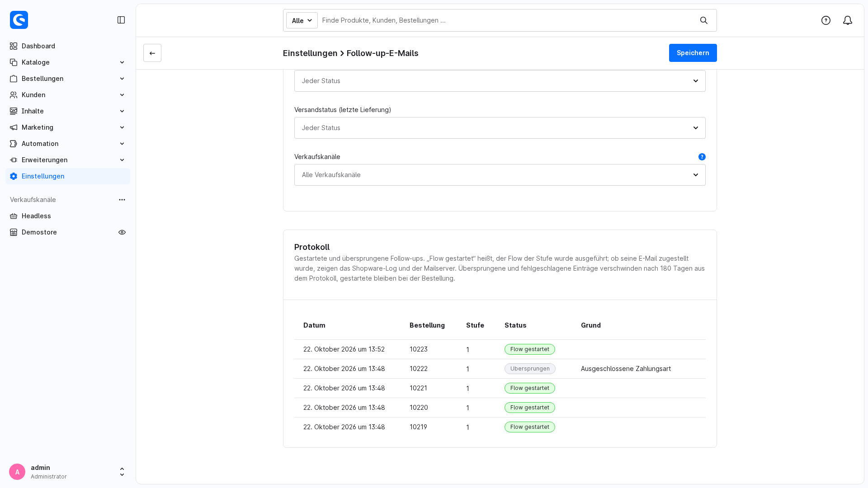This screenshot has width=868, height=488.
Task: Expand the Kataloge menu chevron
Action: coord(122,62)
